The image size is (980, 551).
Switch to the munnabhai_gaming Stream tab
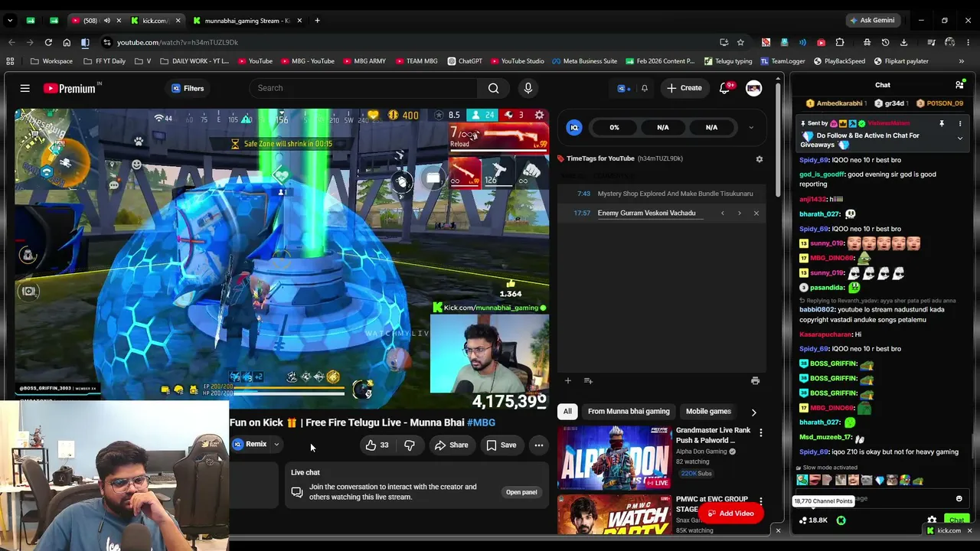(x=247, y=21)
